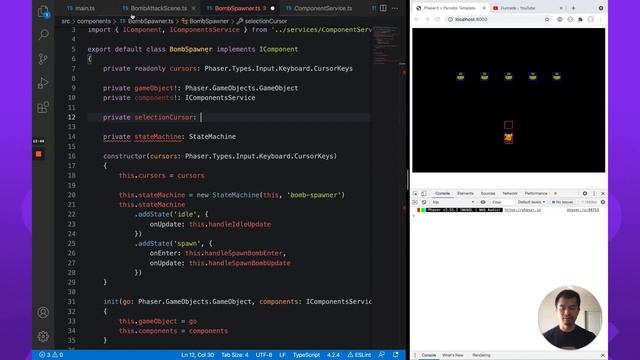Click the code minimap overview
Viewport: 640px width, 360px height.
[385, 45]
